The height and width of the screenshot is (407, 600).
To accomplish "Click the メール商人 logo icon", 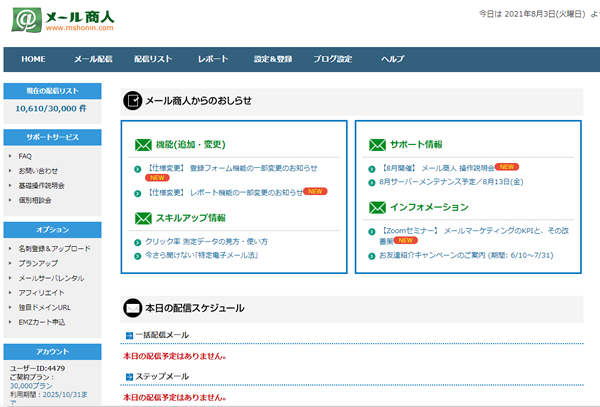I will [26, 20].
